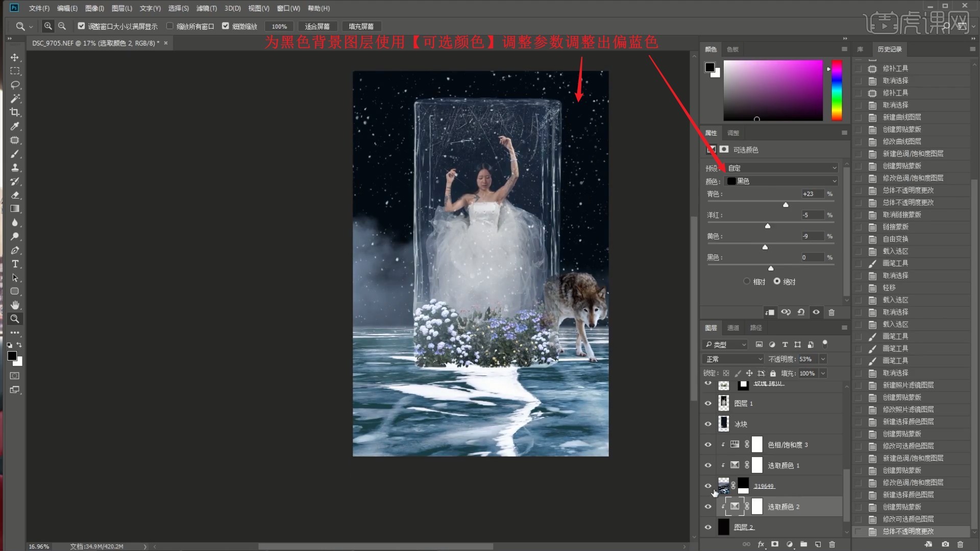Select the Eyedropper tool
The width and height of the screenshot is (980, 551).
pyautogui.click(x=15, y=126)
